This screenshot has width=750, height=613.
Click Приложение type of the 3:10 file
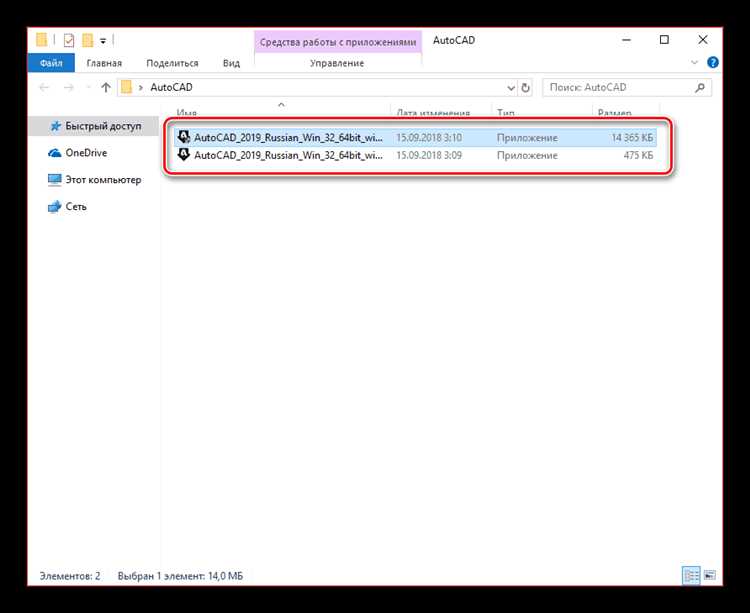pos(527,138)
